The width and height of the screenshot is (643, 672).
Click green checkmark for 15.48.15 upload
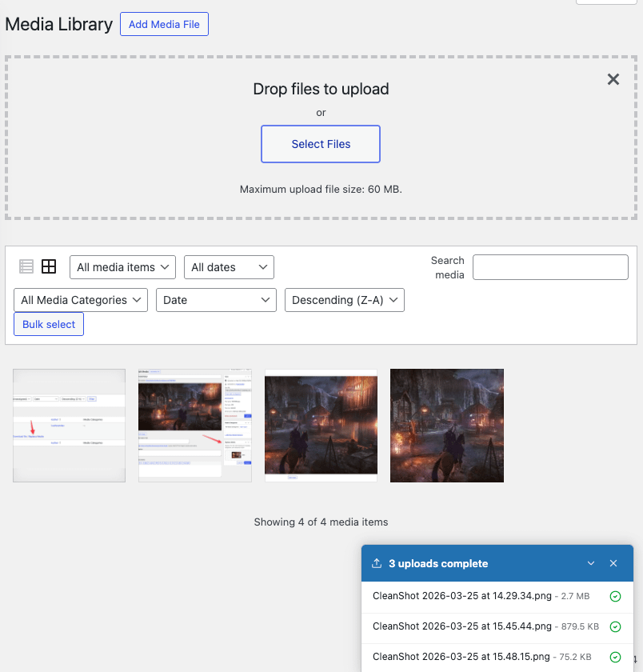(615, 657)
